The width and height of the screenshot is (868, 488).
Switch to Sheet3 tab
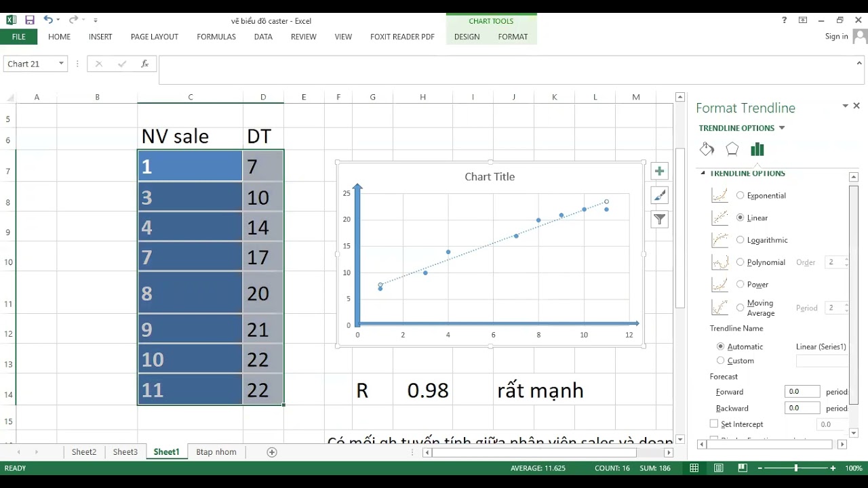(125, 452)
